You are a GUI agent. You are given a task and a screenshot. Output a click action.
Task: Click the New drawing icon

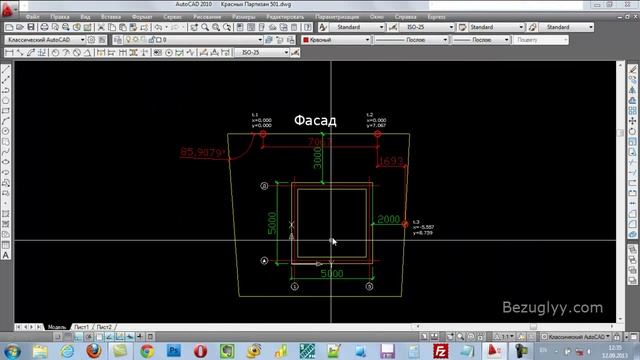coord(9,27)
